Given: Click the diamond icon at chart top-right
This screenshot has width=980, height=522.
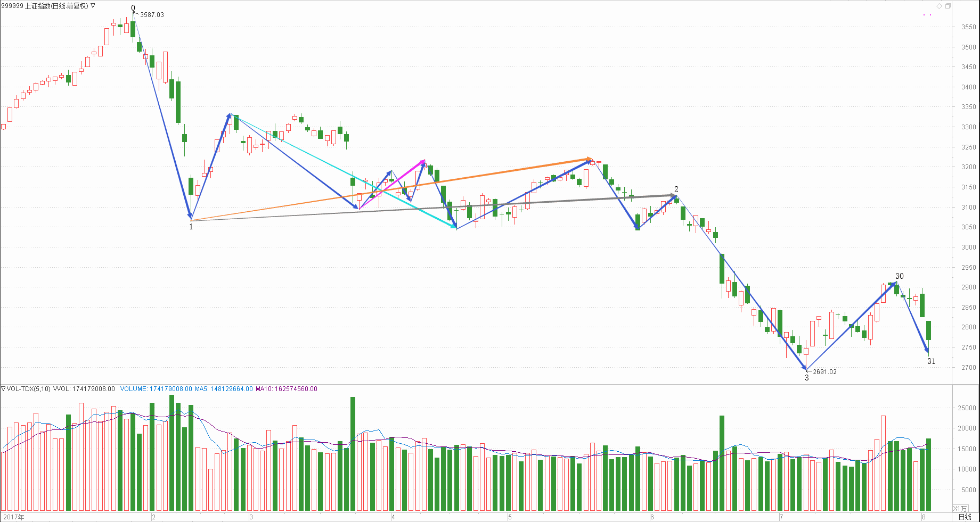Looking at the screenshot, I should (x=940, y=6).
